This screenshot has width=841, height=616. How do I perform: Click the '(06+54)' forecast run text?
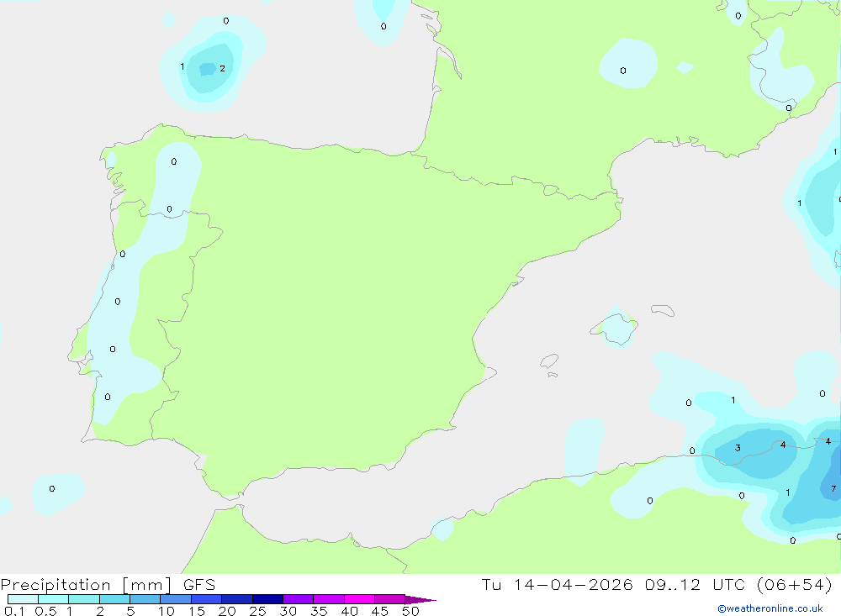coord(795,584)
